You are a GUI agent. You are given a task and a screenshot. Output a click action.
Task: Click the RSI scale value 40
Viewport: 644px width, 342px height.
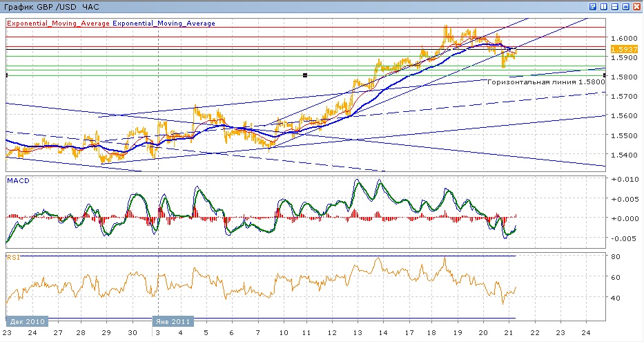(615, 298)
